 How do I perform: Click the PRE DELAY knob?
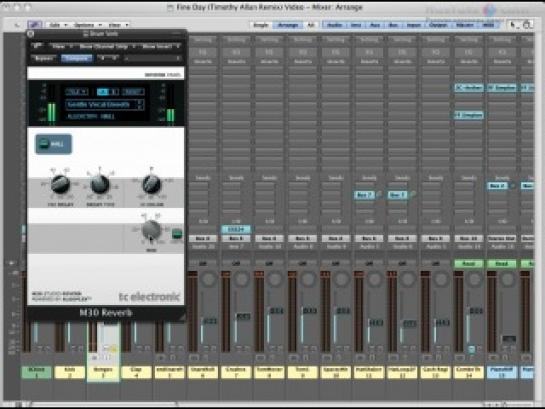coord(60,184)
